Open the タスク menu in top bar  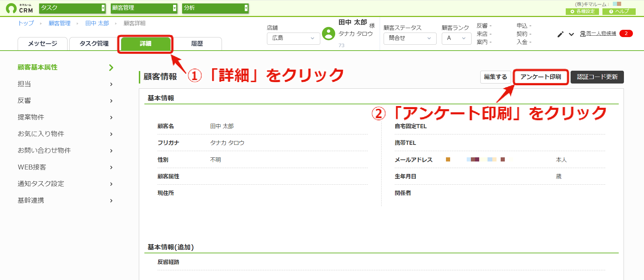pos(72,8)
